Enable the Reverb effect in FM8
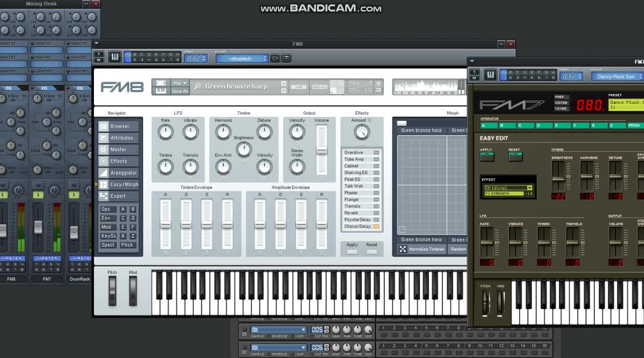The image size is (644, 358). click(376, 213)
